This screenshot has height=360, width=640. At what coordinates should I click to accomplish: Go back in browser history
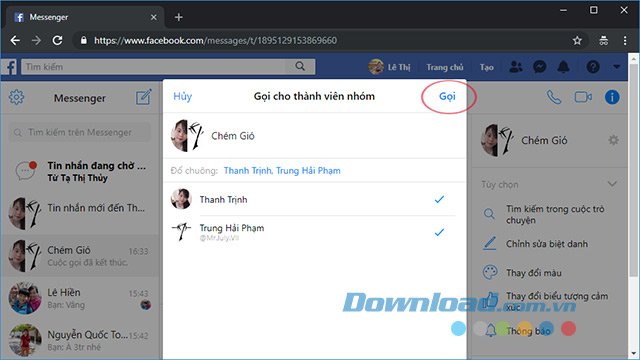coord(15,40)
